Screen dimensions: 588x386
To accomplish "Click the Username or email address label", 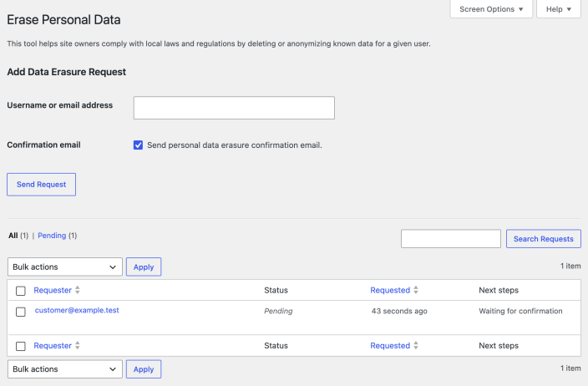I will pyautogui.click(x=59, y=105).
